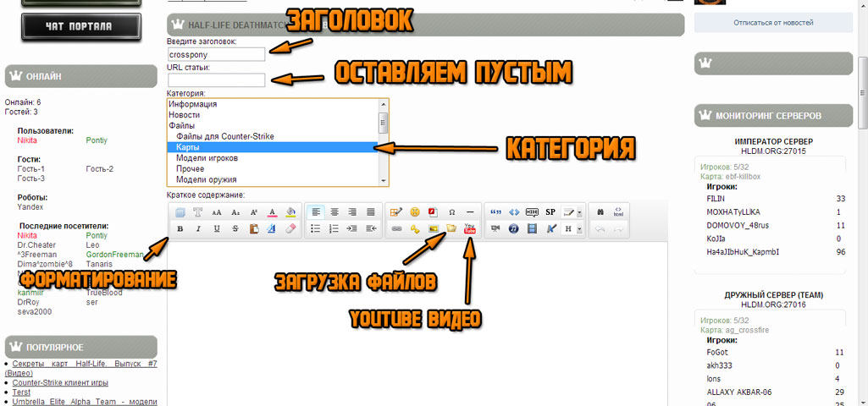Viewport: 868px width, 406px height.
Task: Select 'Новости' category in list
Action: click(185, 115)
